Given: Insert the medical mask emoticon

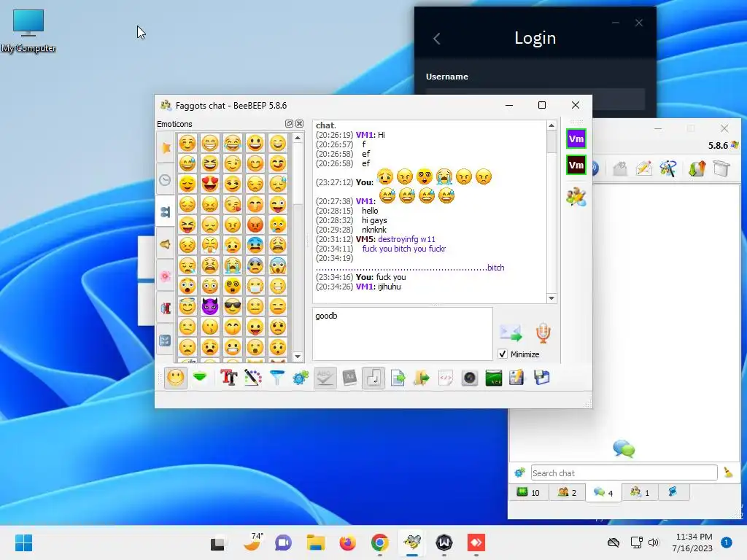Looking at the screenshot, I should 255,286.
